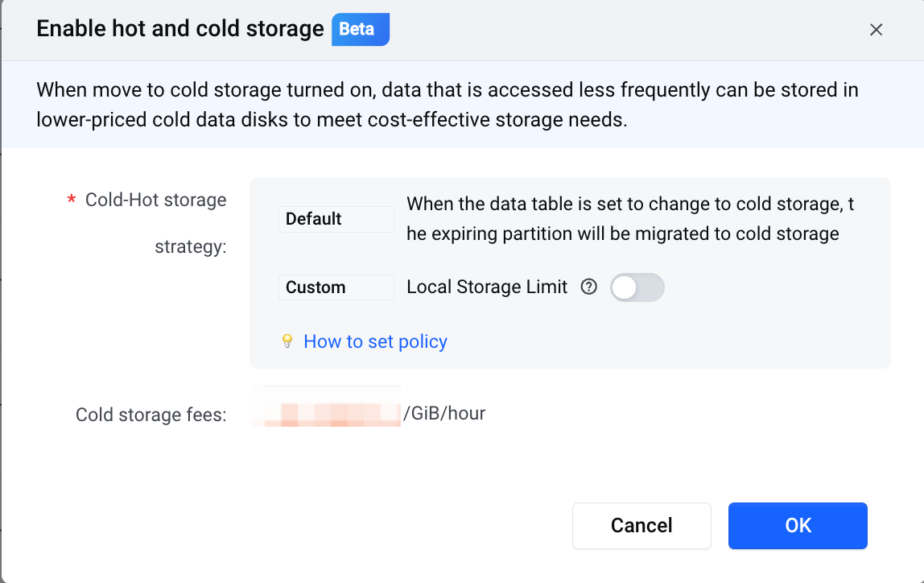Screen dimensions: 924x583
Task: Confirm with the OK button
Action: click(x=798, y=525)
